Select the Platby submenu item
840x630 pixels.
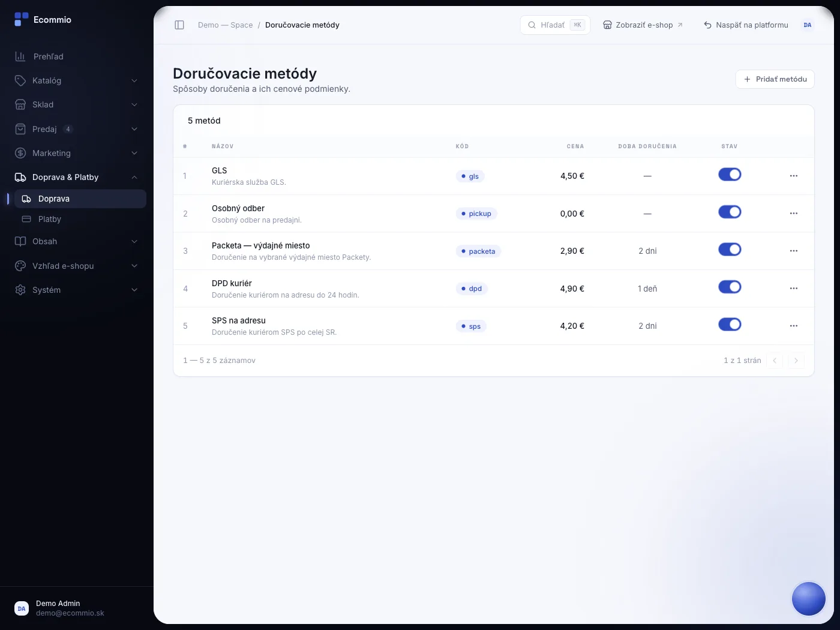click(x=80, y=219)
